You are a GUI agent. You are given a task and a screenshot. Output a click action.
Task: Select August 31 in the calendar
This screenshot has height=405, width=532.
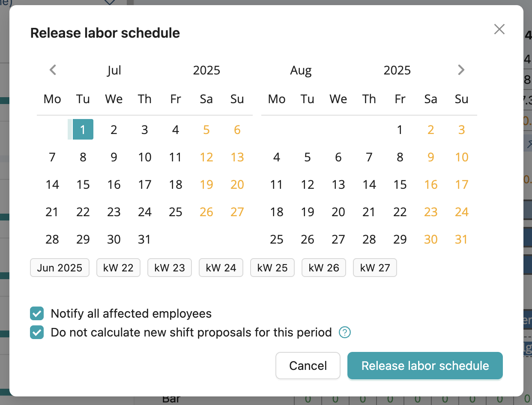[x=461, y=239]
